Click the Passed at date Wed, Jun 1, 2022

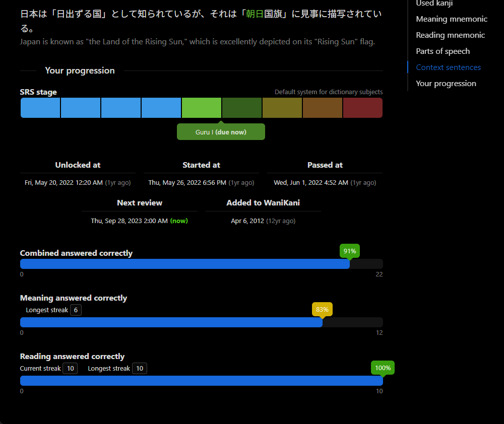click(x=325, y=182)
